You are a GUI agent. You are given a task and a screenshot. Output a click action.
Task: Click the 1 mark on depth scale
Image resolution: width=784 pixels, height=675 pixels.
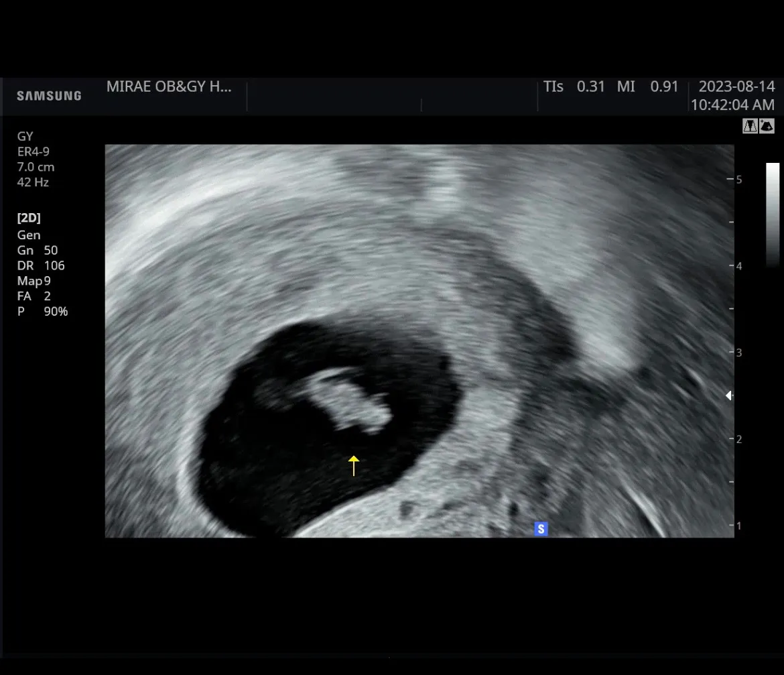[738, 526]
